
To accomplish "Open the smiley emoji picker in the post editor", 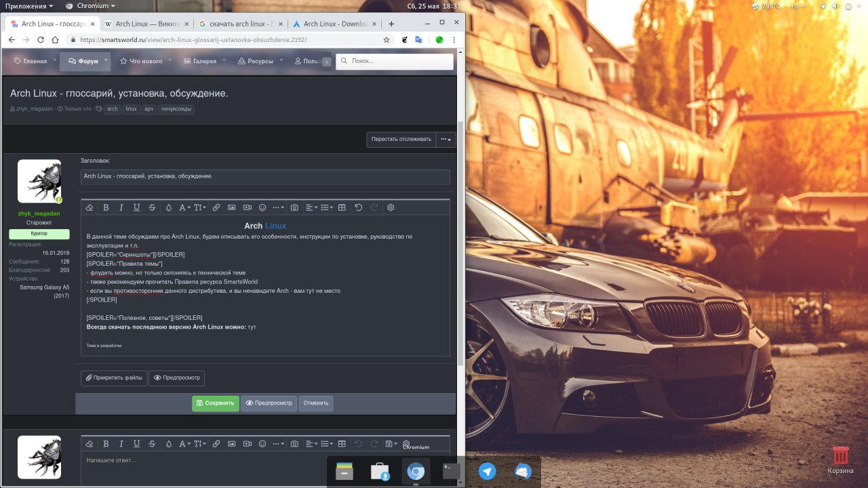I will coord(262,207).
